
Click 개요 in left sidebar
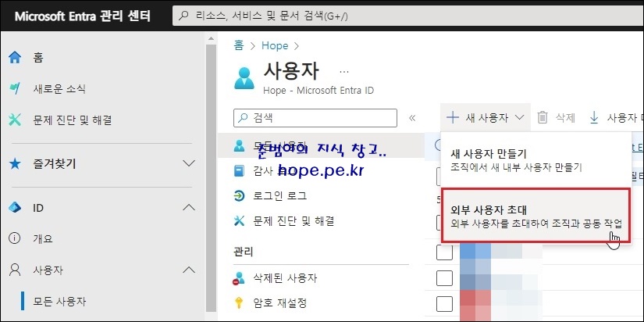pos(43,238)
